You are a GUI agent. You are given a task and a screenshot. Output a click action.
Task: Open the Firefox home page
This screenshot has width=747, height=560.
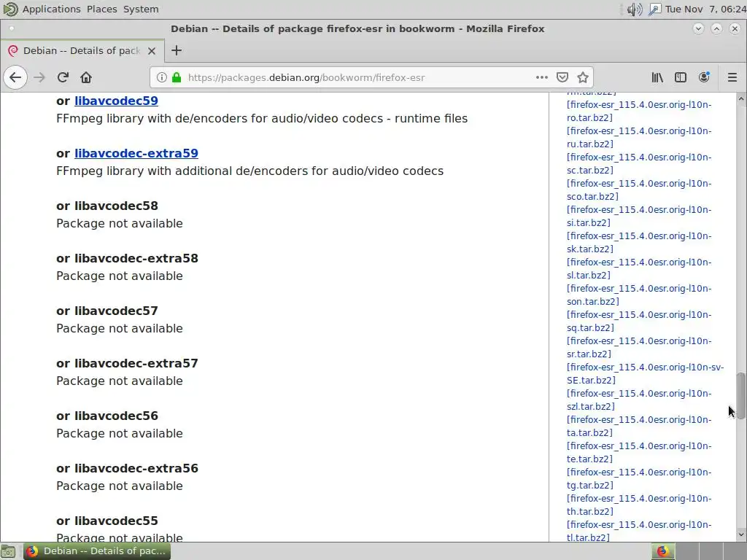tap(86, 77)
